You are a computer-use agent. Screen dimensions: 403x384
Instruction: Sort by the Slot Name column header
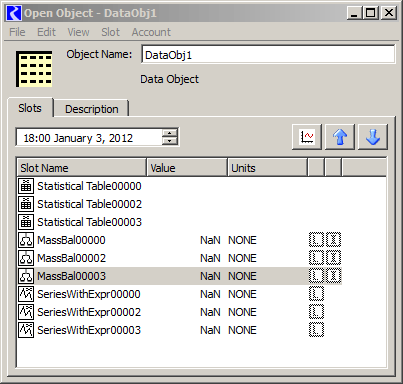(82, 168)
